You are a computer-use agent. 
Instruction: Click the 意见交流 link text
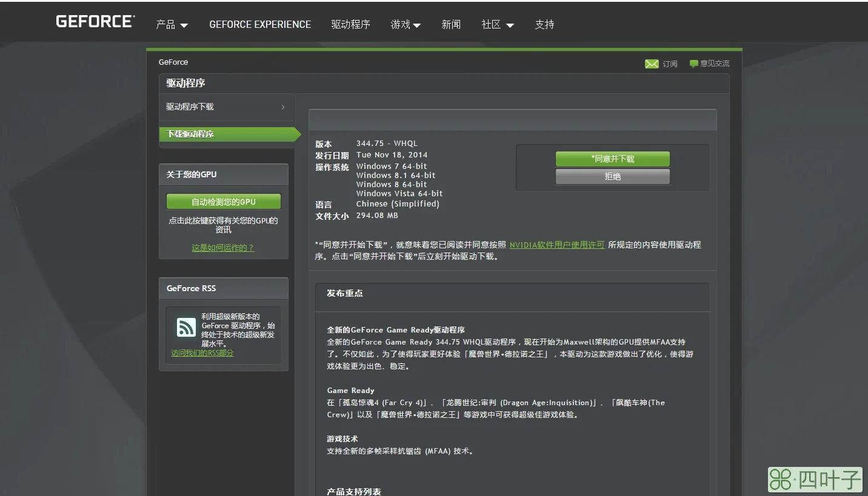[x=715, y=64]
